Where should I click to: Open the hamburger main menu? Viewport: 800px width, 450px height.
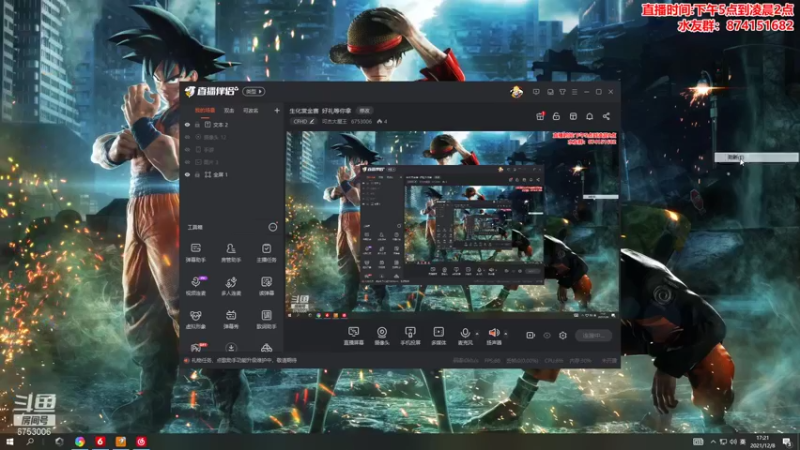[574, 92]
